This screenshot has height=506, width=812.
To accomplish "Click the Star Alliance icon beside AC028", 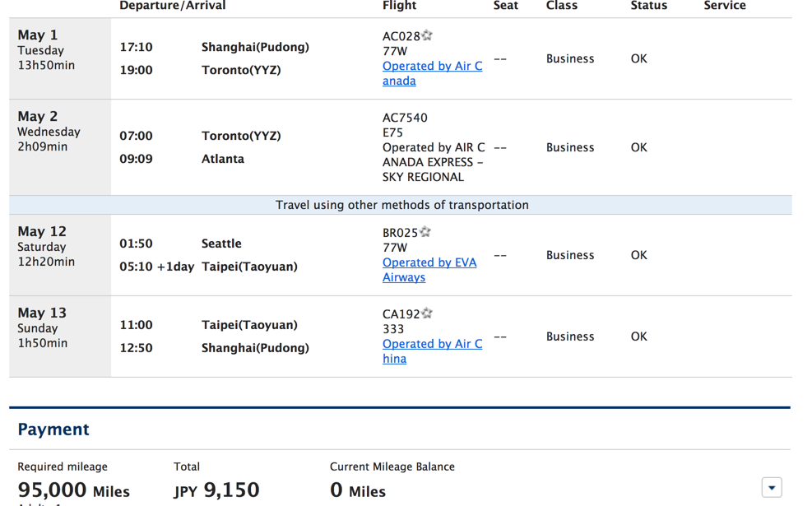I will [427, 35].
